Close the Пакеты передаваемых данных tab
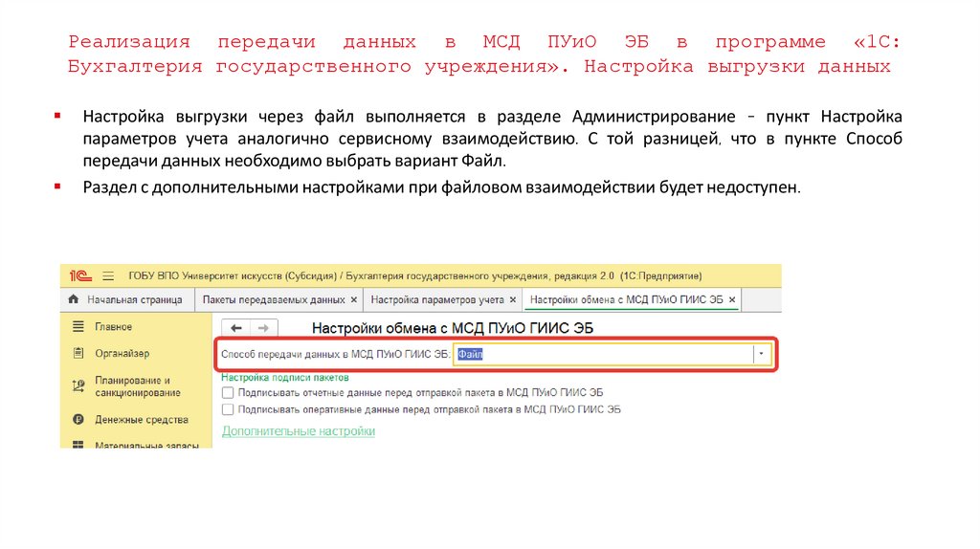 (354, 300)
